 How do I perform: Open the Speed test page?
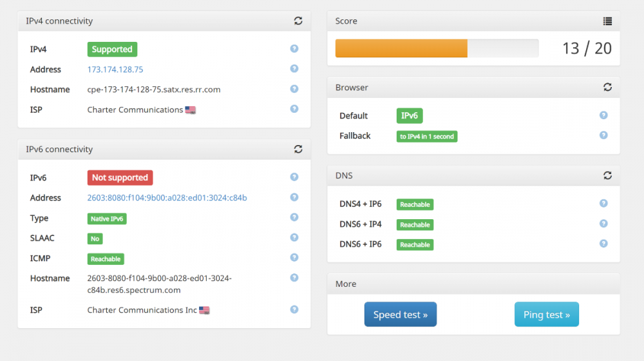tap(400, 315)
